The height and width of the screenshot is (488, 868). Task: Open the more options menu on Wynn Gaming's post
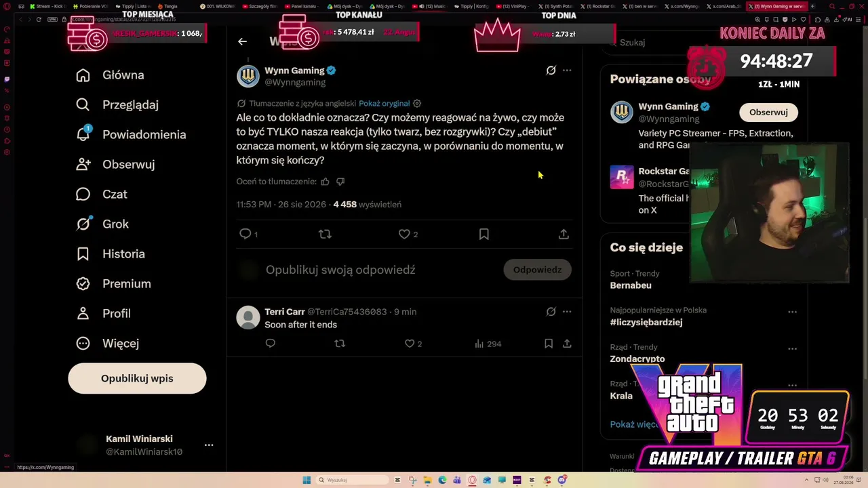[x=567, y=70]
